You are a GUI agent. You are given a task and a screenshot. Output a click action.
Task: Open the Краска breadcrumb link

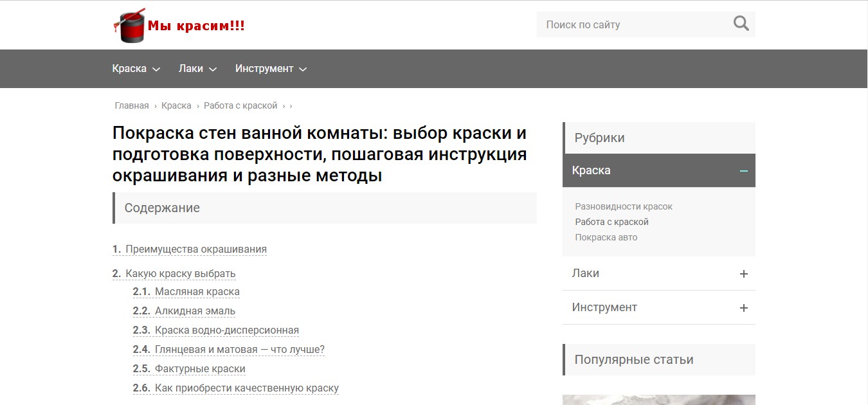[176, 105]
